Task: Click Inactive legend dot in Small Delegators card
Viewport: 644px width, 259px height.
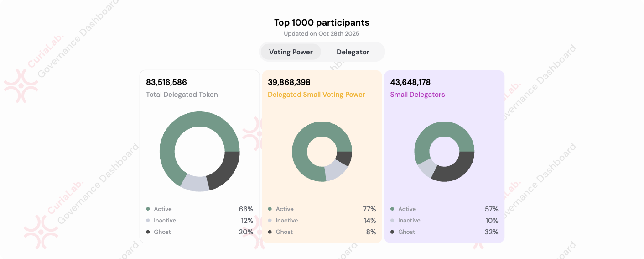Action: (392, 221)
